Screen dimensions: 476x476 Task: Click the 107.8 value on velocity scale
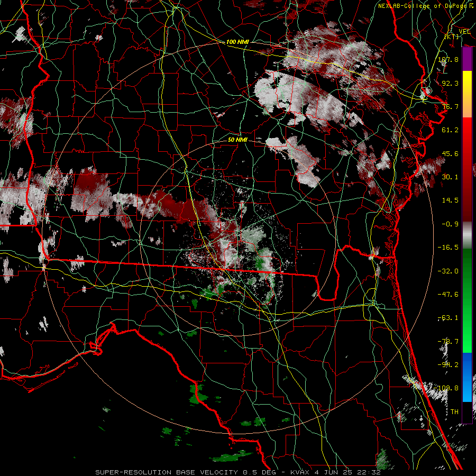pyautogui.click(x=448, y=59)
